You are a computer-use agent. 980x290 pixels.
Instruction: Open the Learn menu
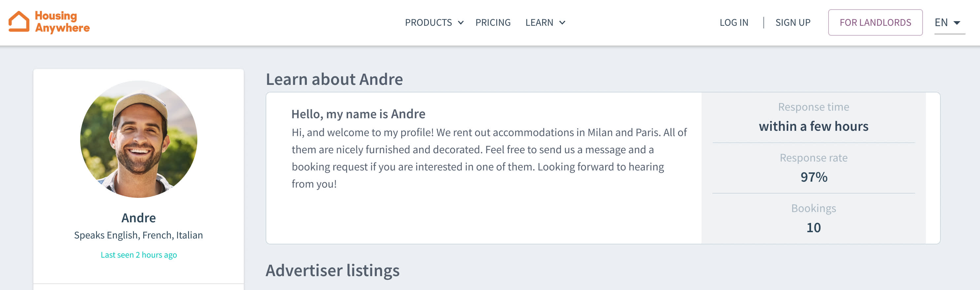coord(539,22)
